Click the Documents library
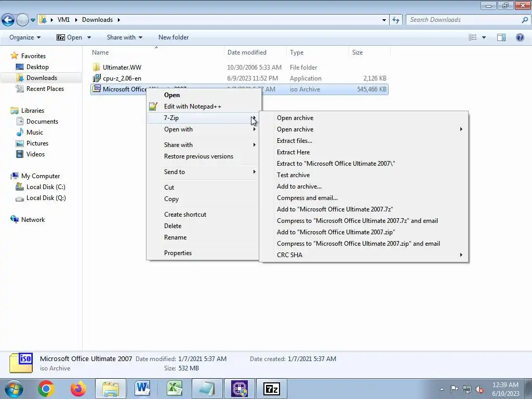The width and height of the screenshot is (532, 399). coord(42,122)
